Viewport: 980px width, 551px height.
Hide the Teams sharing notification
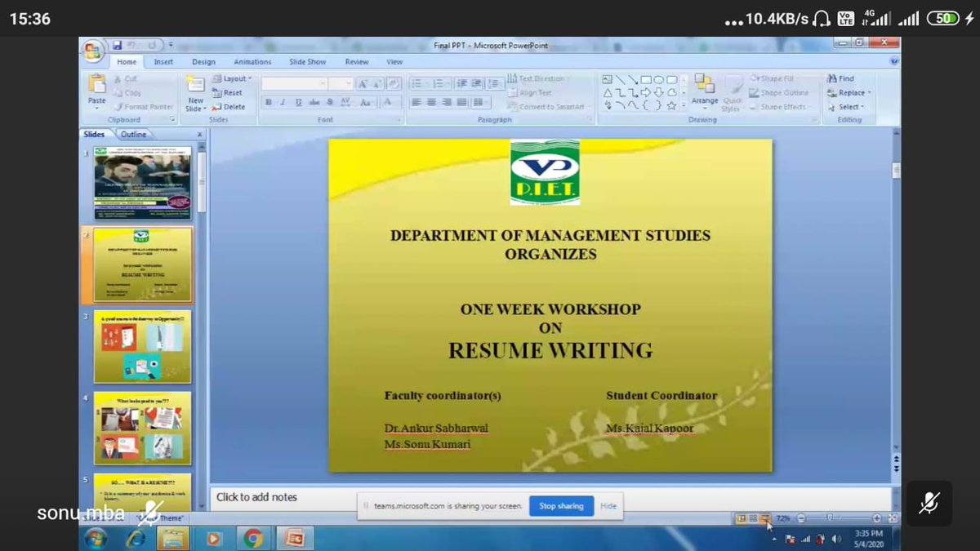[608, 506]
